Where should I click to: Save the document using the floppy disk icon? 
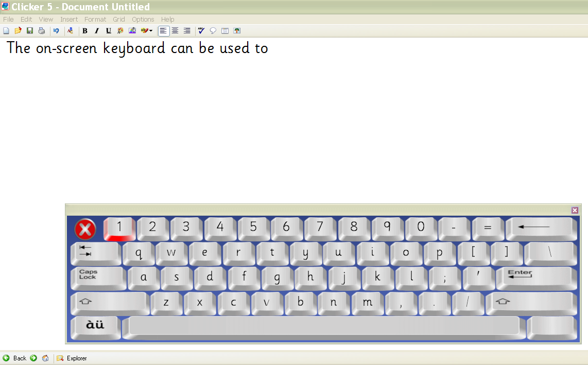click(30, 31)
